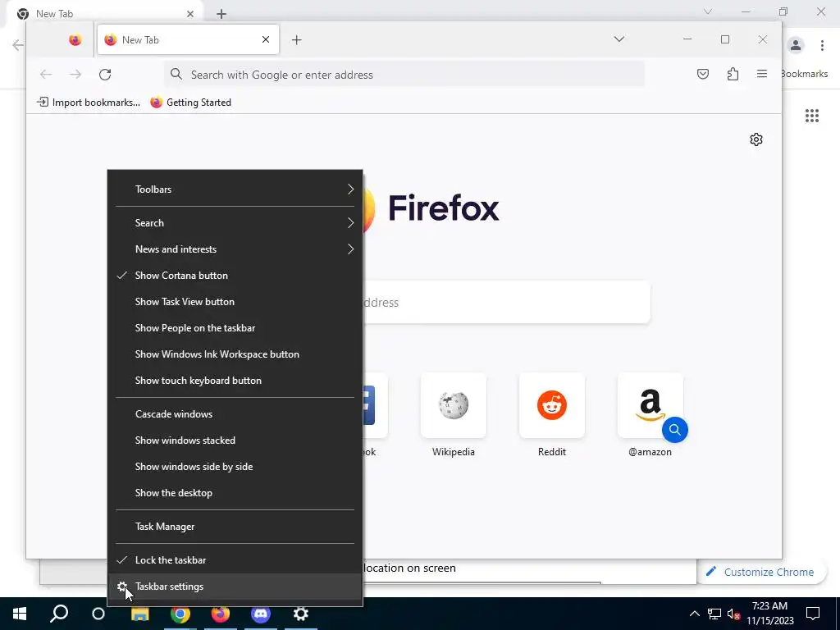The image size is (840, 630).
Task: Enable Show touch keyboard button
Action: (235, 381)
